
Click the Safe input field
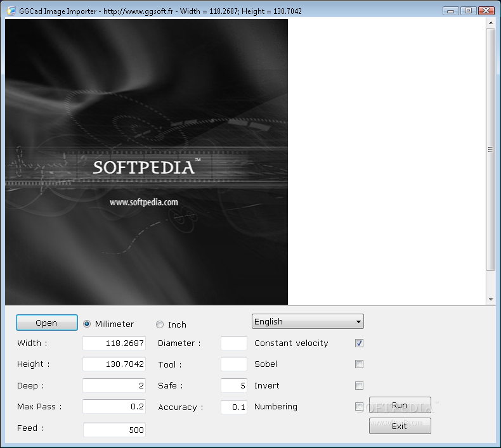234,385
